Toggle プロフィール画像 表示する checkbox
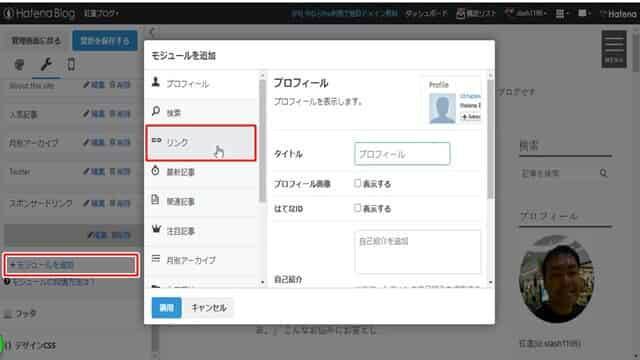 (358, 183)
